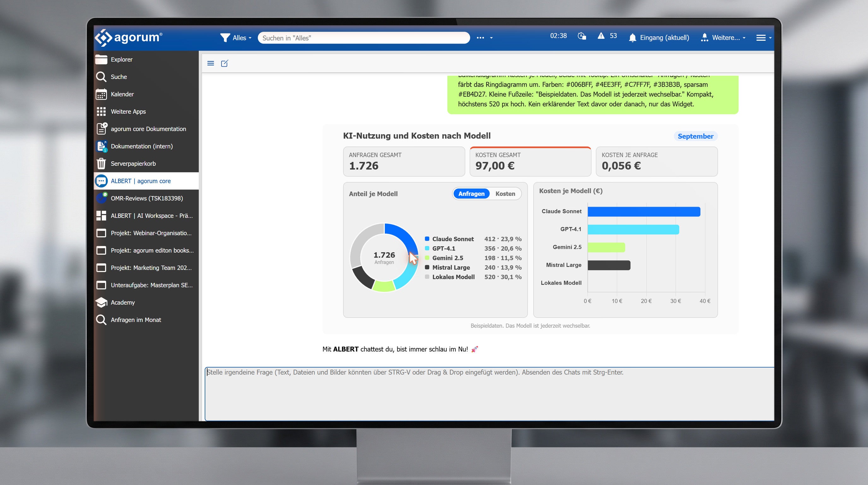Open OMR-Reviews (TSK183398) sidebar entry
868x485 pixels.
tap(146, 198)
